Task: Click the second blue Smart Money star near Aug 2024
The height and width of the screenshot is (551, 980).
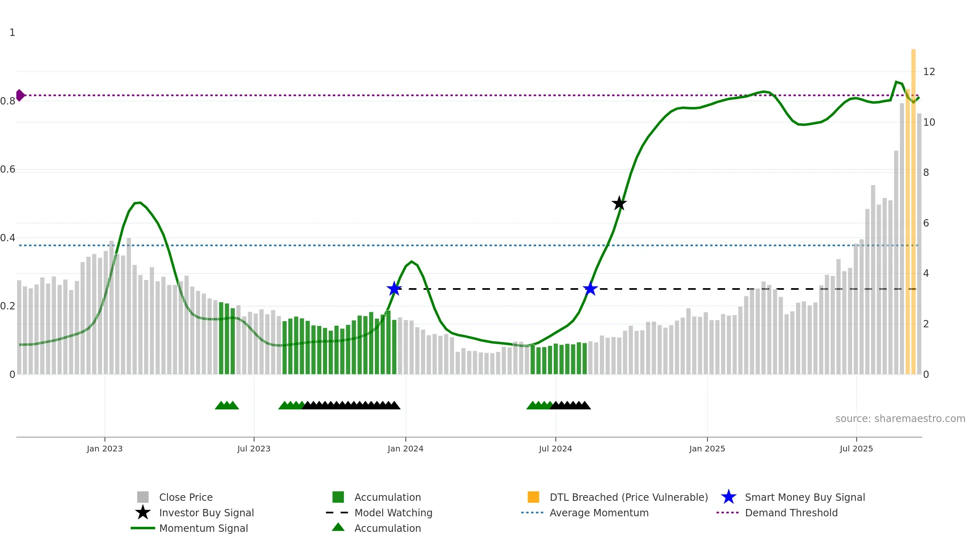Action: tap(590, 289)
